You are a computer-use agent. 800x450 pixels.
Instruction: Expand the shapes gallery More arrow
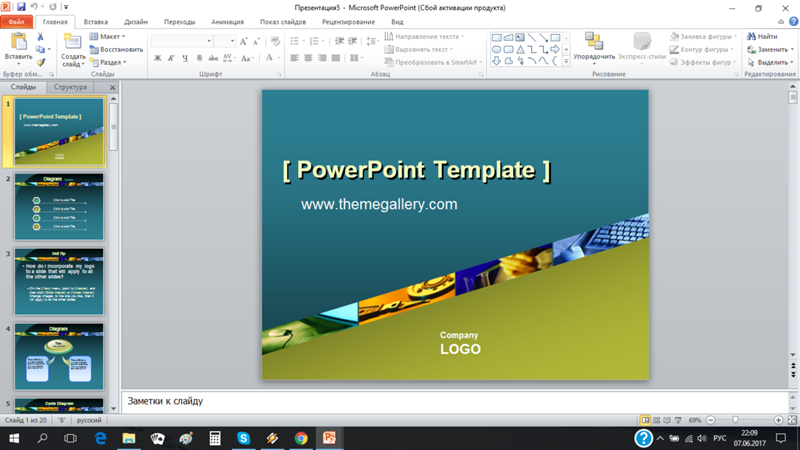[x=566, y=61]
